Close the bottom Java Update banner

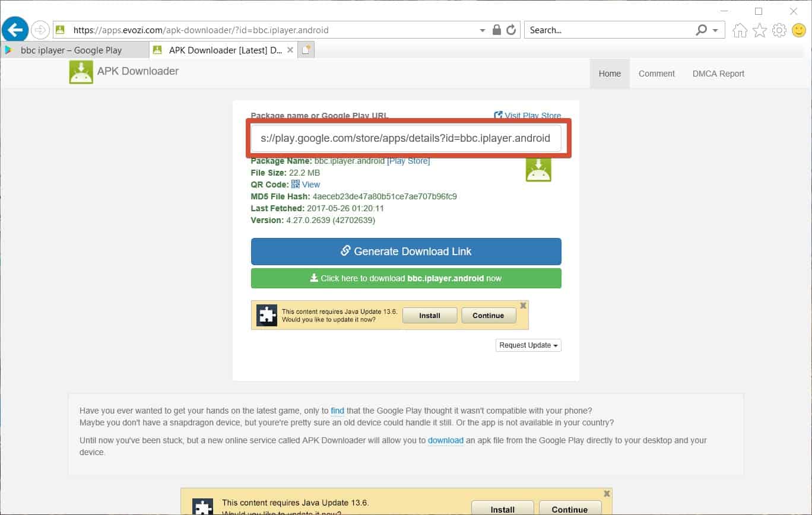point(607,494)
